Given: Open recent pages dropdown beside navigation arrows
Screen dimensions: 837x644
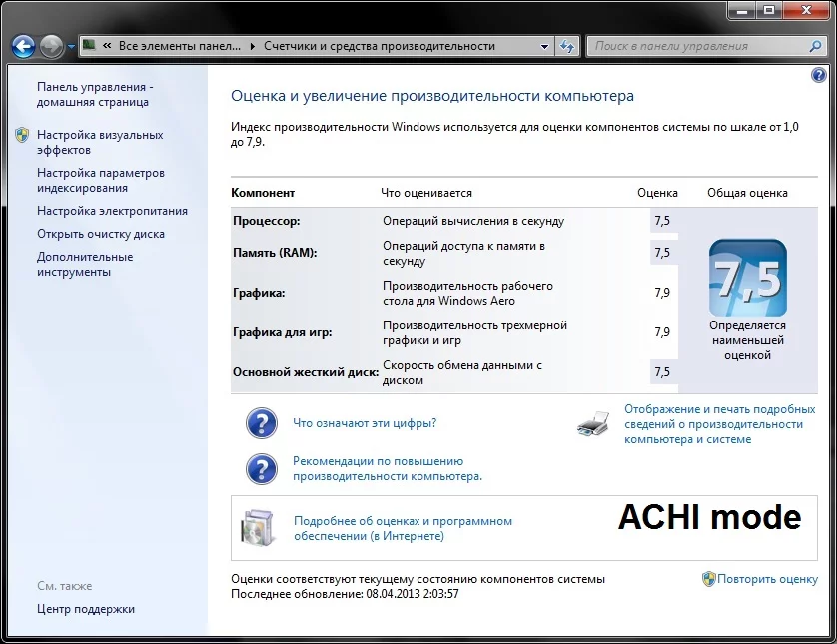Looking at the screenshot, I should (x=71, y=47).
